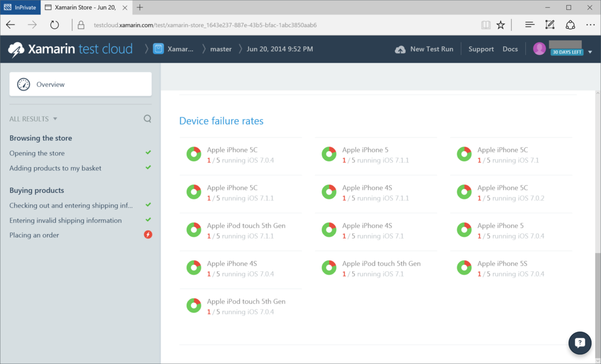Click Apple iPhone 5 running iOS 7.0.4
The width and height of the screenshot is (601, 364).
pos(511,231)
